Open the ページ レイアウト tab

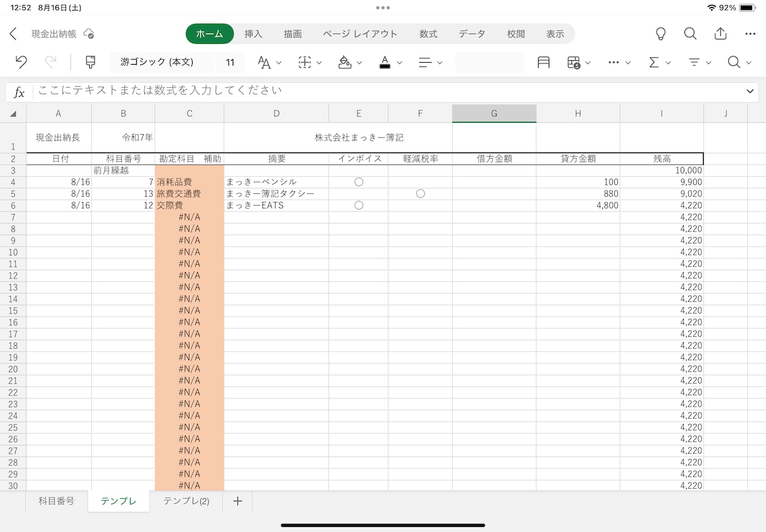[x=360, y=34]
